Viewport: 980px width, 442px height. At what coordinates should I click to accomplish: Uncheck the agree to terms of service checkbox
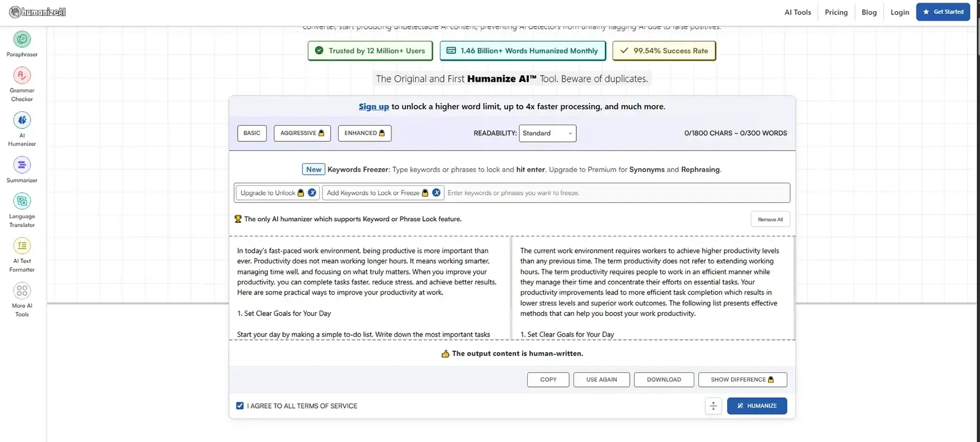(240, 406)
